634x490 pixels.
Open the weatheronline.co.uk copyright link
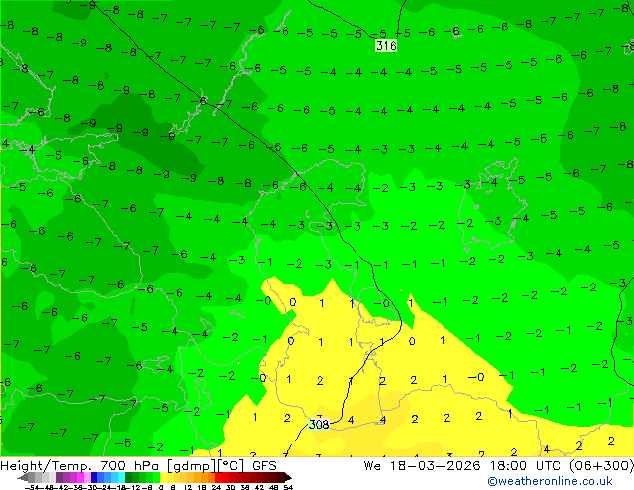point(550,481)
